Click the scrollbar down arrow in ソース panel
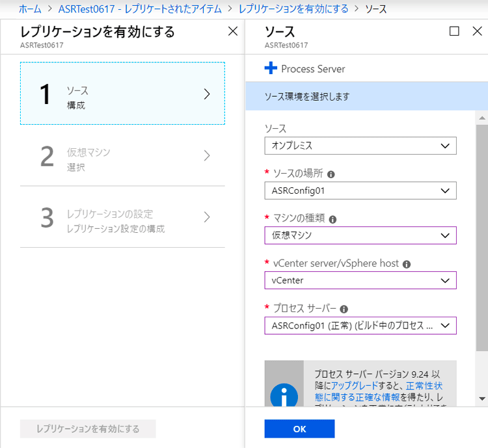This screenshot has height=448, width=488. [482, 398]
